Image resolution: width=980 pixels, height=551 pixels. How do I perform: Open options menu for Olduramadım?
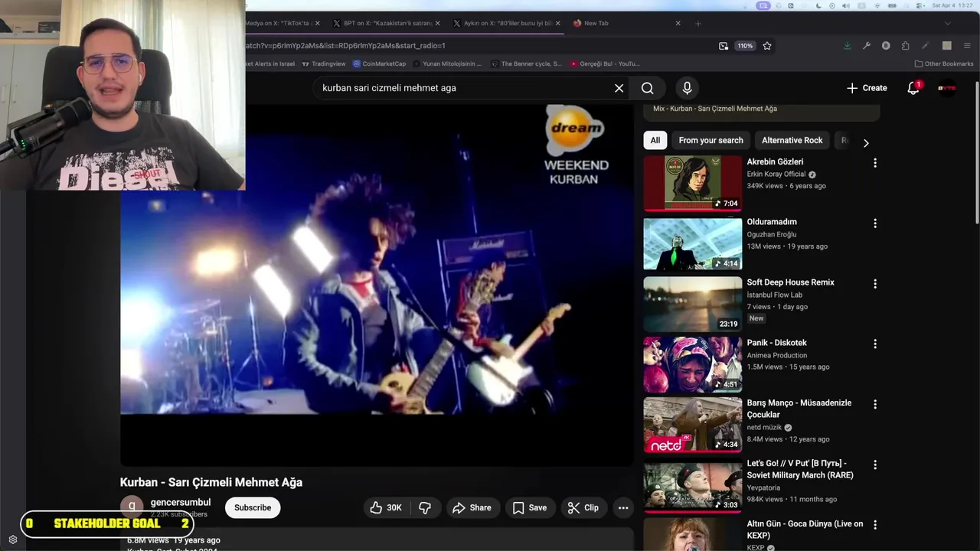[875, 223]
